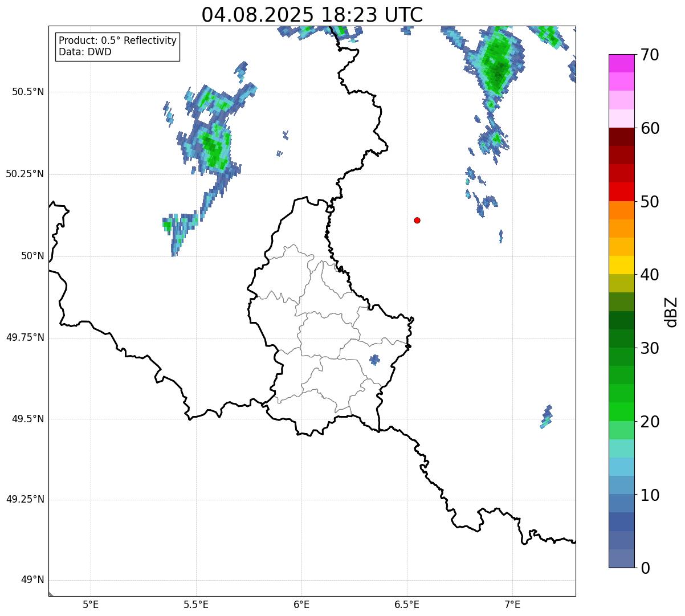Click the 49.75°N latitude label
This screenshot has width=685, height=616.
25,337
